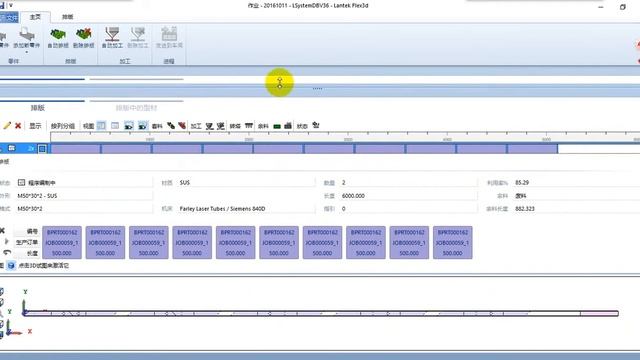The image size is (640, 360).
Task: Click machine field 'Farley Laser Tubes / Siemens 840D'
Action: click(246, 209)
